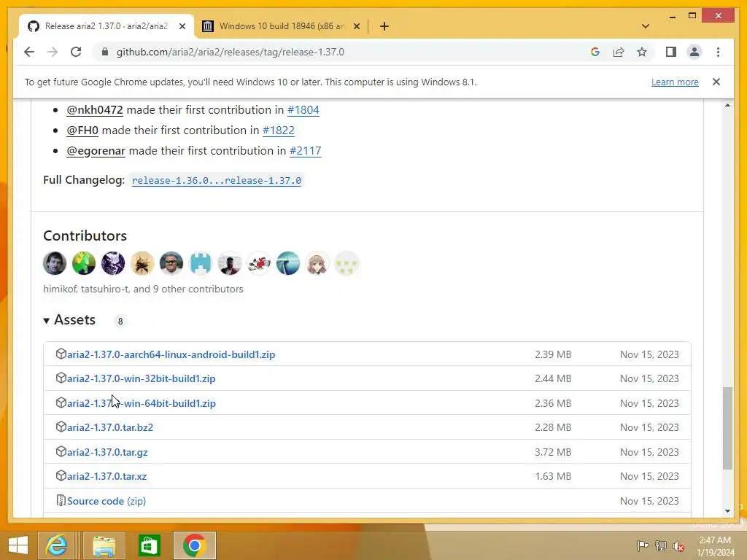Click the green dragon contributor avatar
Screen dimensions: 747x560
[x=84, y=263]
